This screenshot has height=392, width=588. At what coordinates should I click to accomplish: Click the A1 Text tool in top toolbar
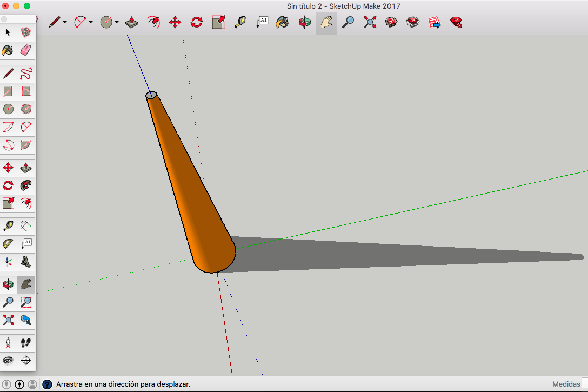pos(262,22)
